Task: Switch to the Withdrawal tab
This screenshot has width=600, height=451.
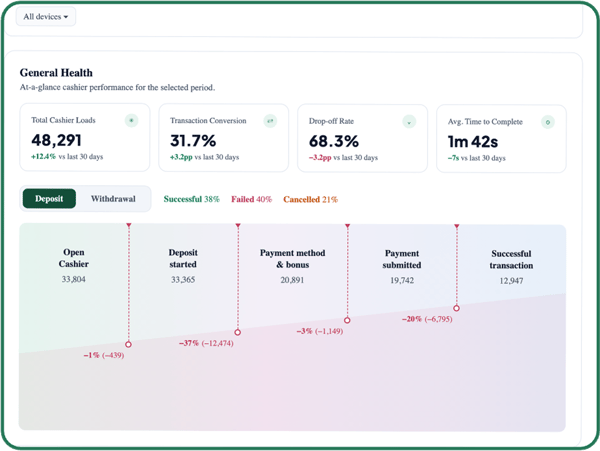Action: tap(113, 199)
